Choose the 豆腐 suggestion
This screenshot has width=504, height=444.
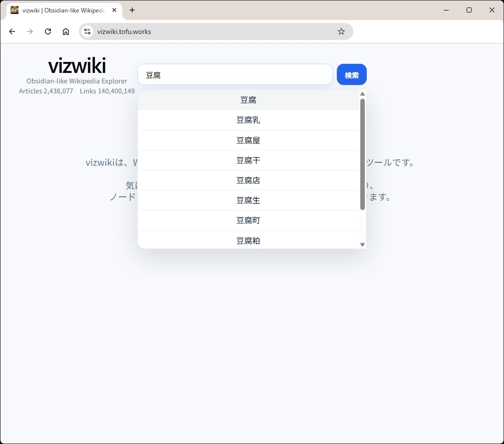click(x=248, y=100)
